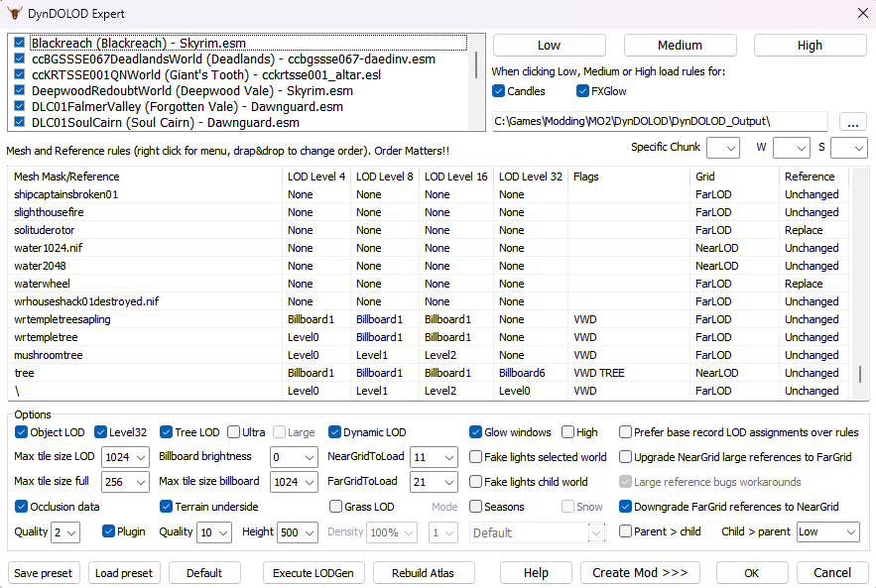Toggle the Candles checkbox
876x588 pixels.
[x=498, y=91]
